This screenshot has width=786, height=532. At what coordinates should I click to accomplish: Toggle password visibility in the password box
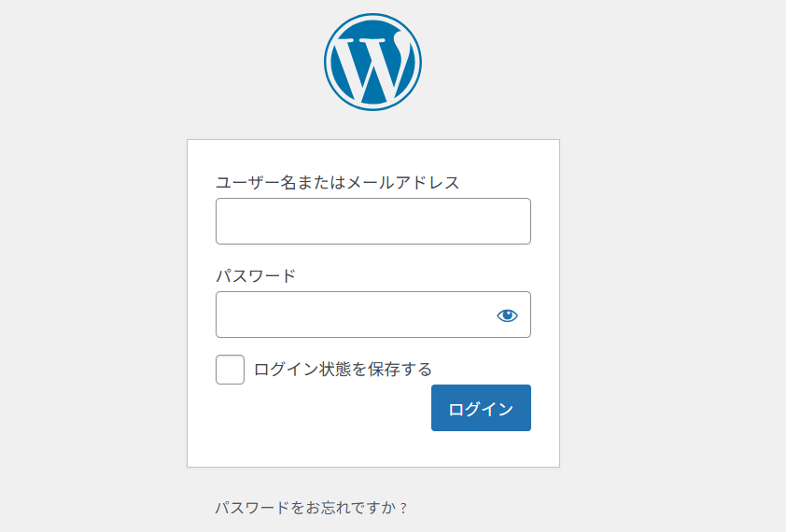[x=507, y=315]
